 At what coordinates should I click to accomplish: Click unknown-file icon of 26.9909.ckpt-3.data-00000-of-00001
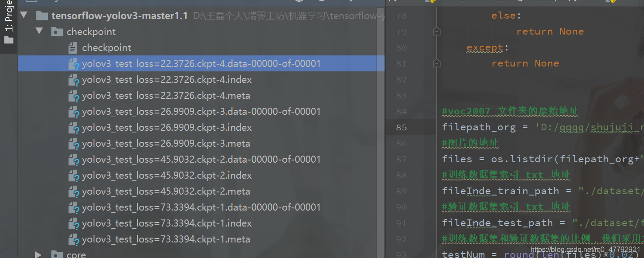pos(74,112)
